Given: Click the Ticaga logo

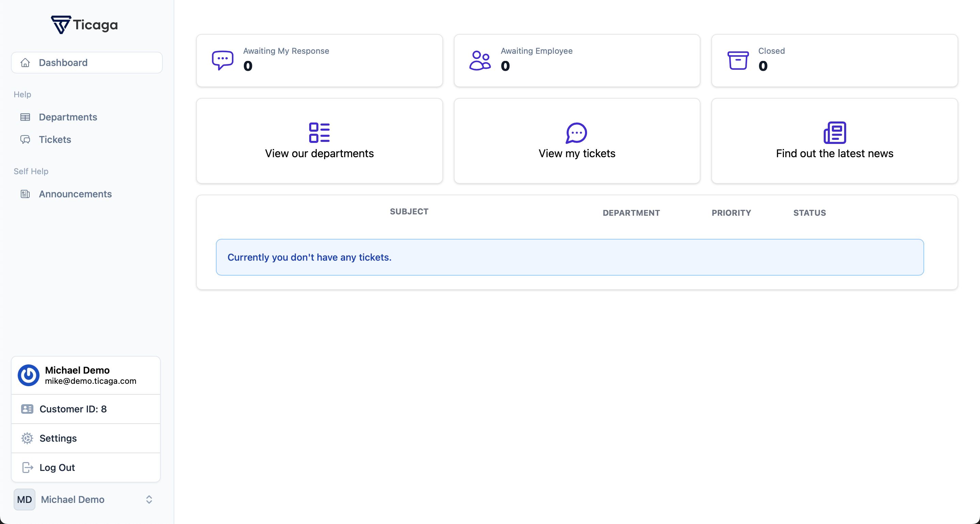Looking at the screenshot, I should click(x=84, y=25).
